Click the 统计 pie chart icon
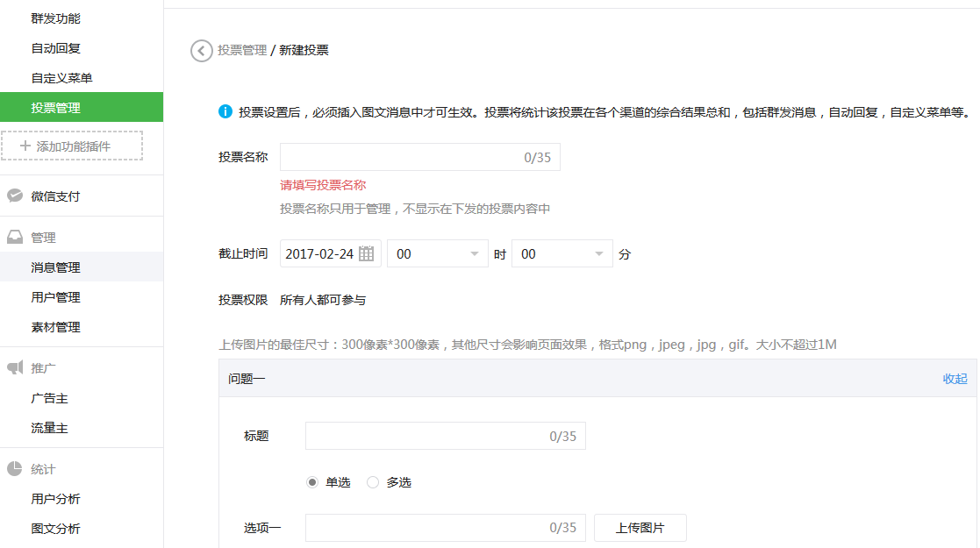The width and height of the screenshot is (980, 548). [x=15, y=469]
